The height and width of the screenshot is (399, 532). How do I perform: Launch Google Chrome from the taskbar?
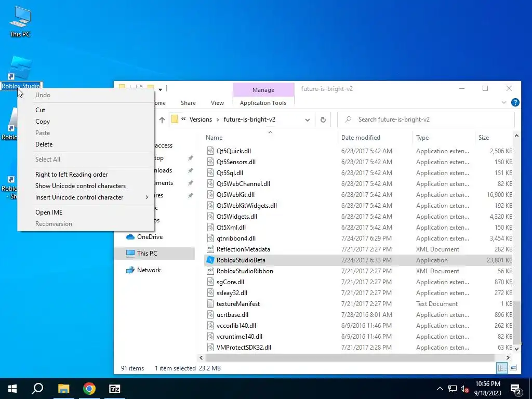pyautogui.click(x=89, y=389)
